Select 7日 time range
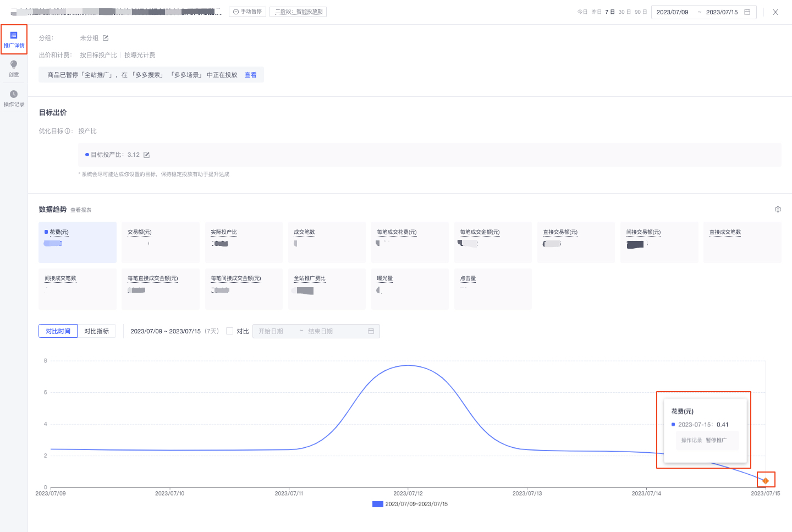The width and height of the screenshot is (792, 532). click(610, 12)
